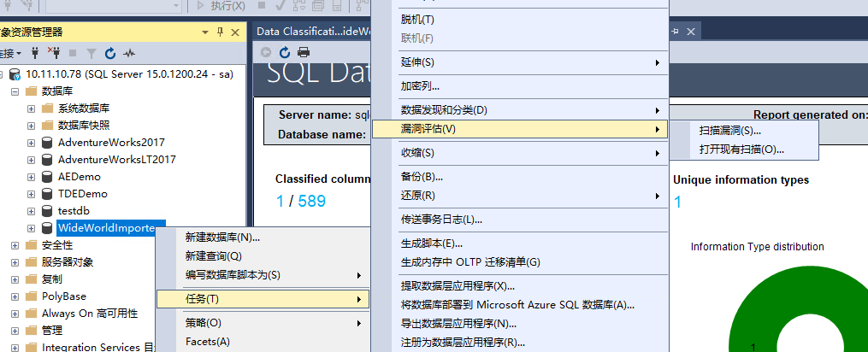Open the 策略(O) submenu
Screen dimensions: 868x352
(263, 323)
